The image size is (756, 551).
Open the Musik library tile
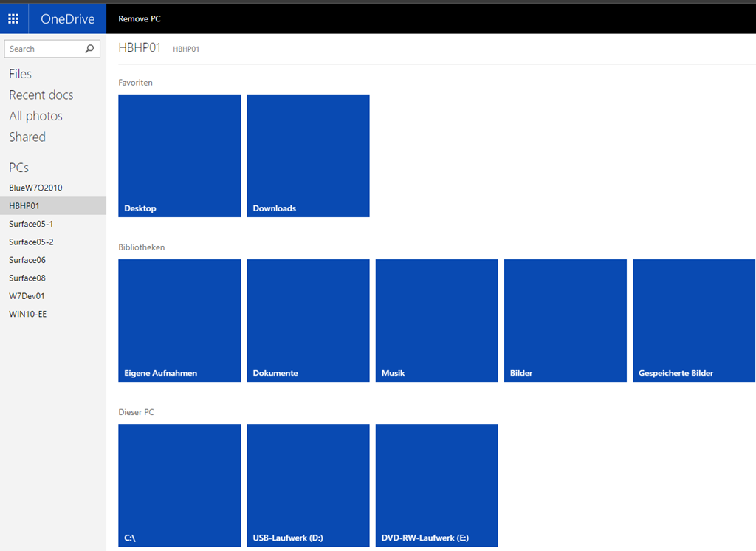click(436, 321)
